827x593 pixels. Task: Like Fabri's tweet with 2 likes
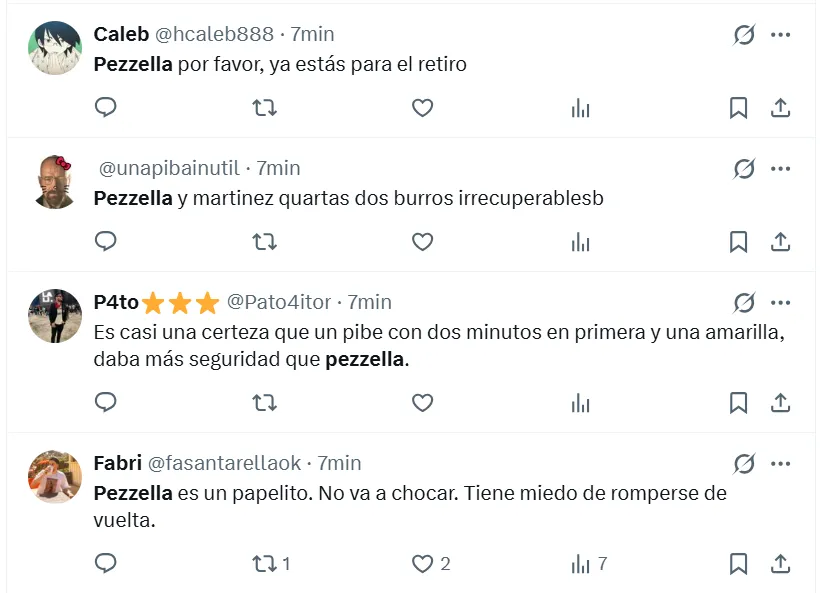click(x=423, y=564)
